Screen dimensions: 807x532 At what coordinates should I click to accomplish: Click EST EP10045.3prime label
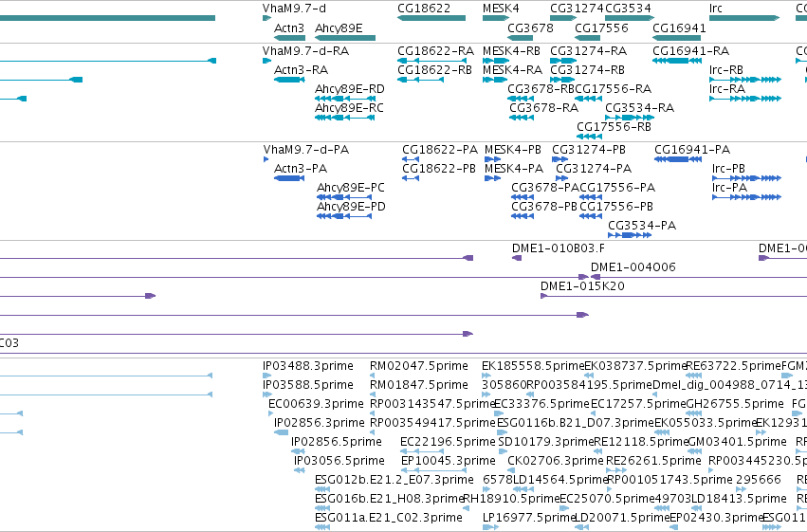449,461
